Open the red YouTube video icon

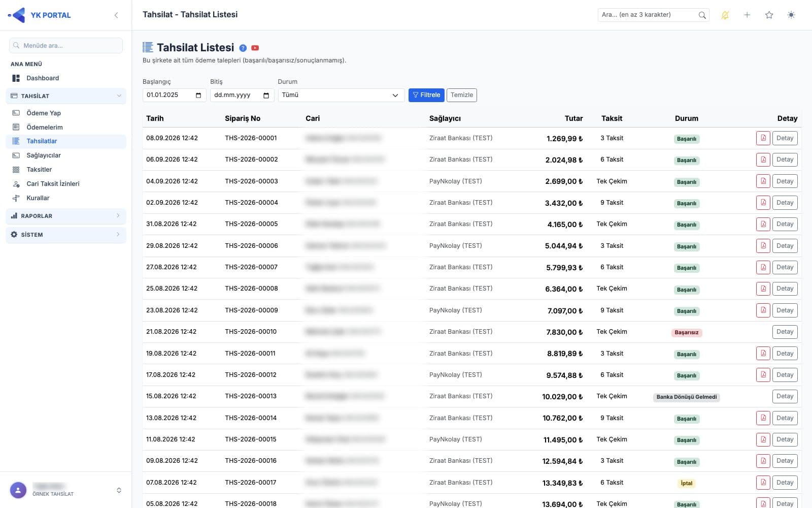(255, 48)
